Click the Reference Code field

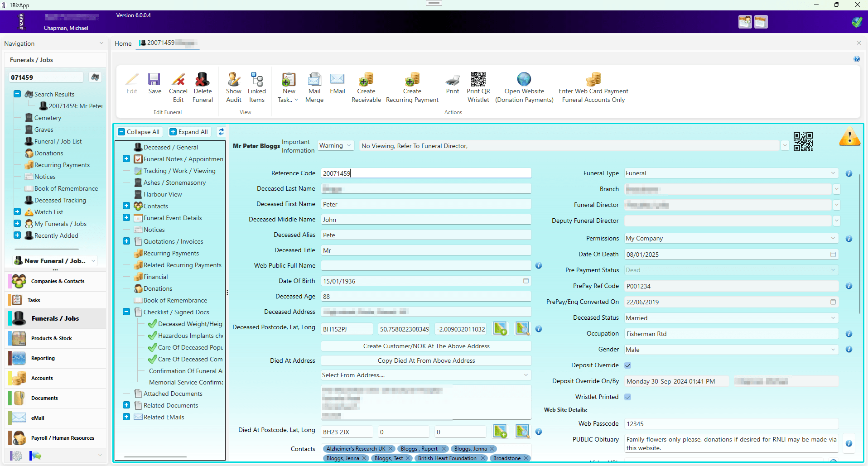coord(426,173)
